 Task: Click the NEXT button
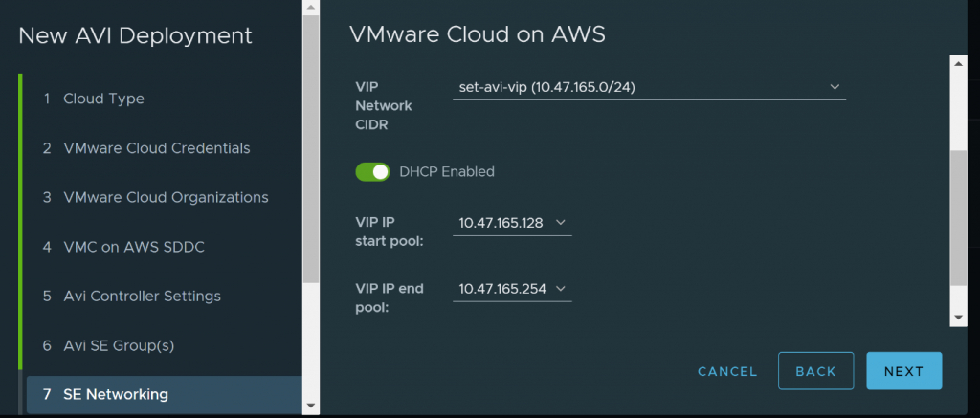point(903,371)
